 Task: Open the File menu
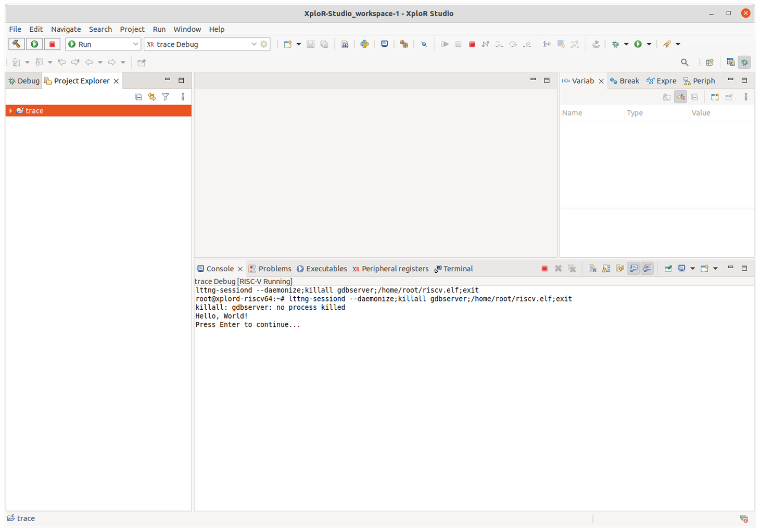point(15,29)
